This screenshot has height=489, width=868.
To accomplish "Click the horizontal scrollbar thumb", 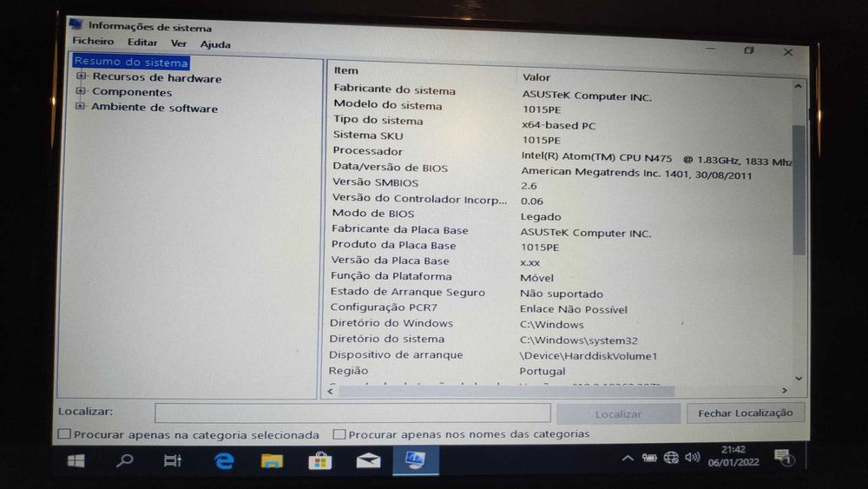I will pyautogui.click(x=507, y=391).
